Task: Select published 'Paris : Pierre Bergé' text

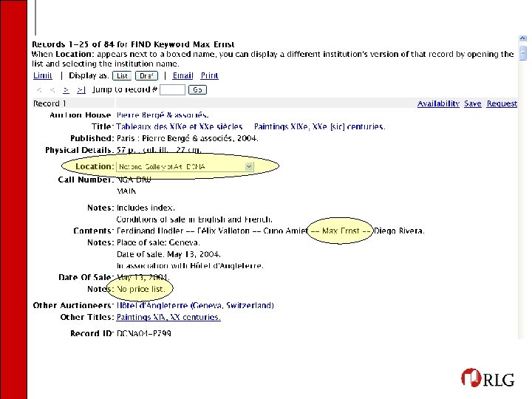Action: coord(153,138)
